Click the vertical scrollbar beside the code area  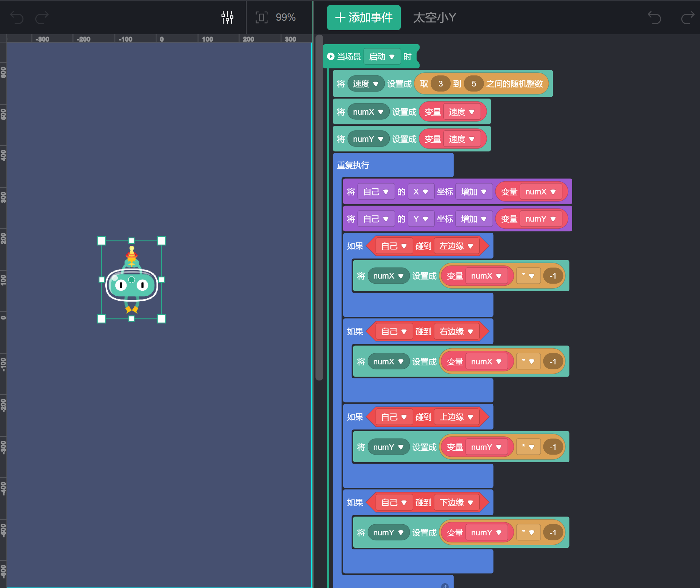(x=319, y=208)
